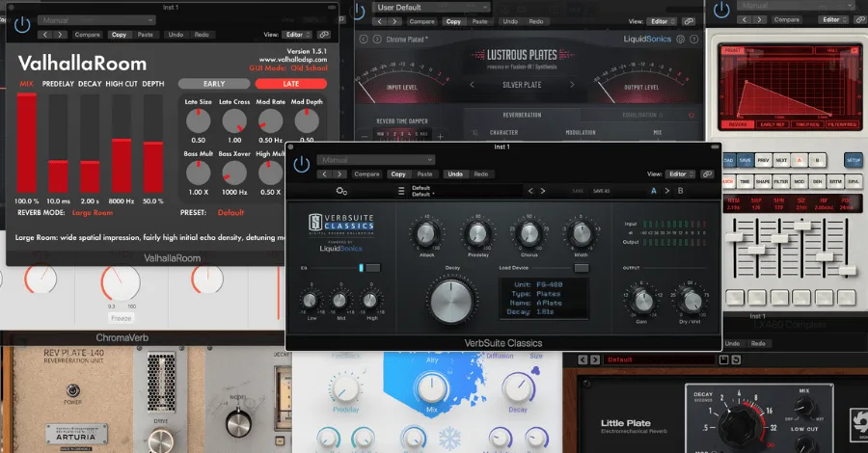Viewport: 868px width, 453px height.
Task: Open the VerbSuite preset list hamburger menu
Action: [x=401, y=191]
